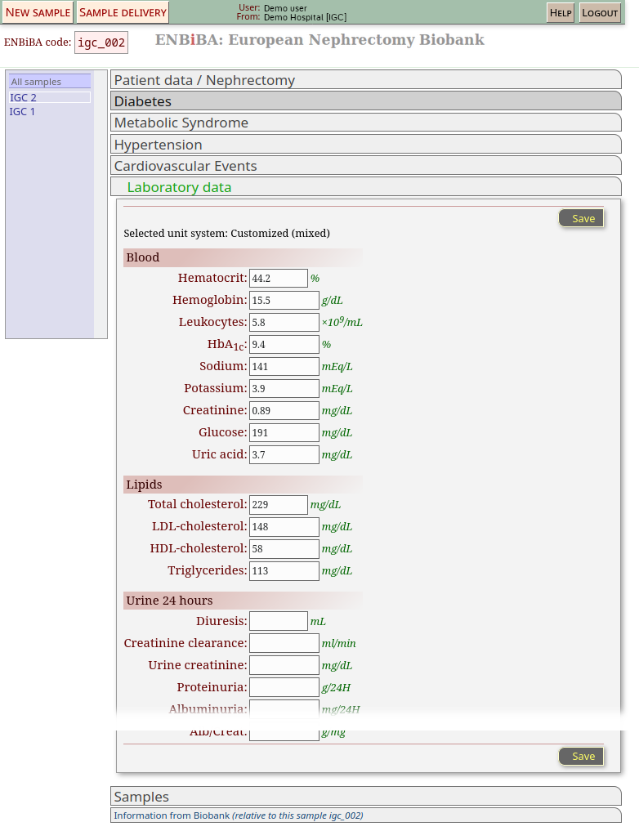
Task: Click the top Save button
Action: point(582,218)
